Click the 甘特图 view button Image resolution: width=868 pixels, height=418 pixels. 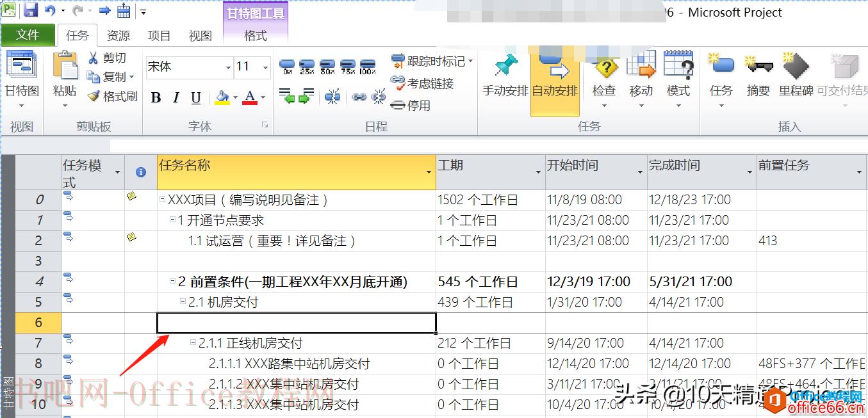(22, 80)
